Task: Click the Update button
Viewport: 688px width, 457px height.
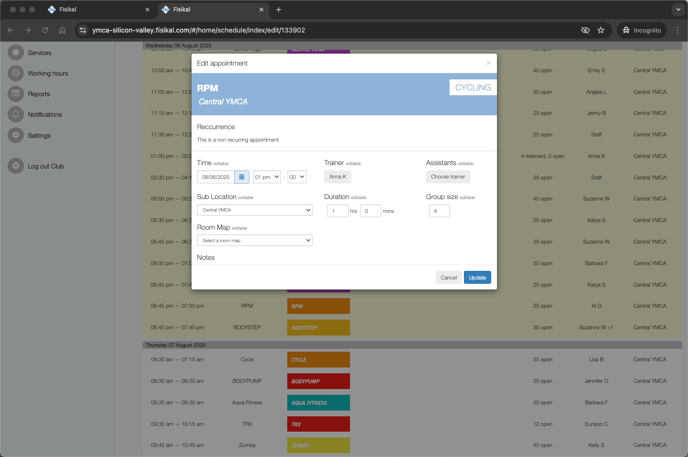Action: [477, 278]
